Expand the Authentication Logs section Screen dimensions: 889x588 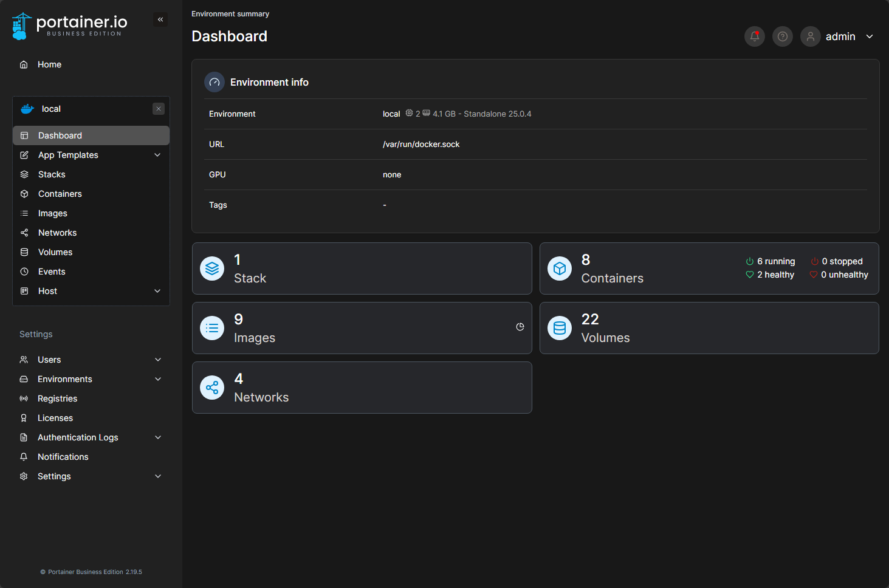point(158,437)
